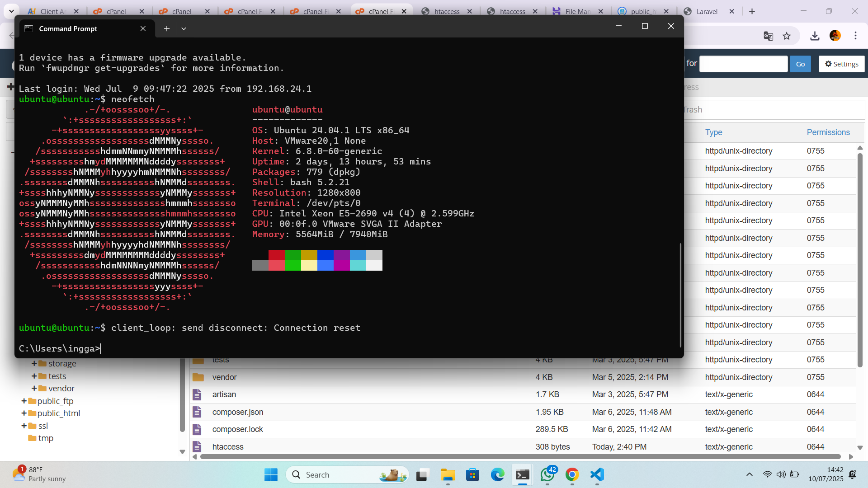Click the composer.json file icon
This screenshot has width=868, height=488.
[197, 412]
